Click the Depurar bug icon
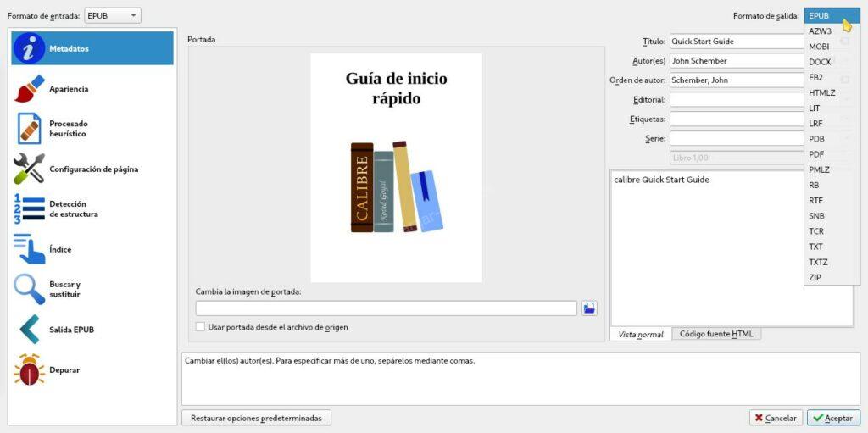 29,369
